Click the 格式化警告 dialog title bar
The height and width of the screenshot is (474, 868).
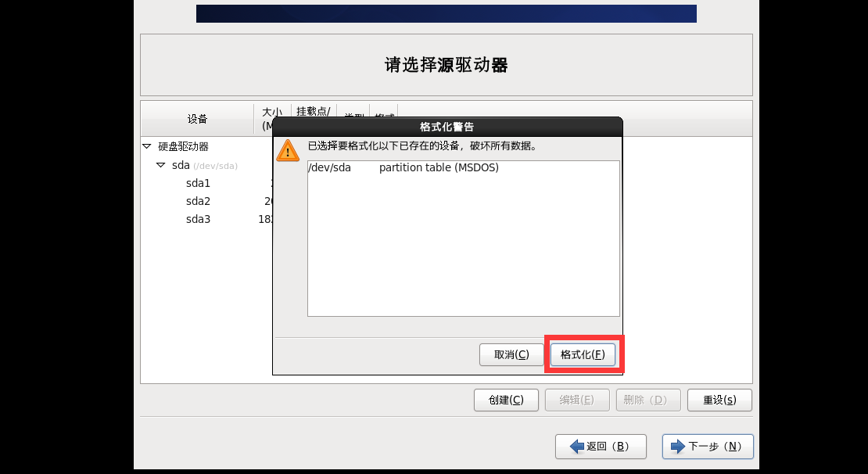coord(447,127)
